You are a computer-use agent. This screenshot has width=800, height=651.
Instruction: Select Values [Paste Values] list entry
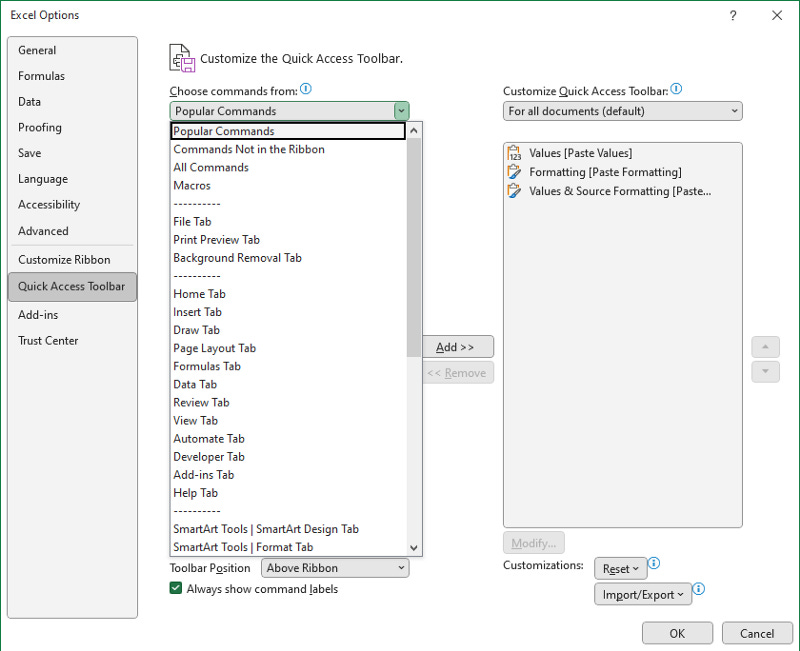(622, 153)
